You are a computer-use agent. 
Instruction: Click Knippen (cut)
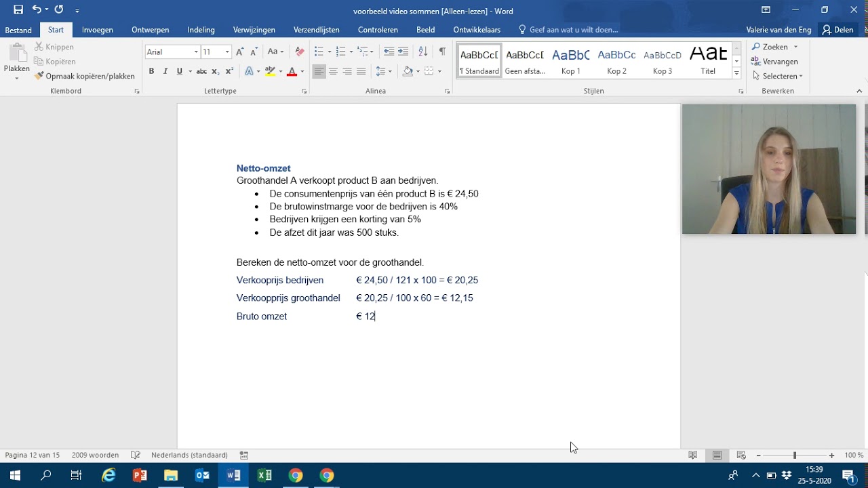click(x=54, y=47)
